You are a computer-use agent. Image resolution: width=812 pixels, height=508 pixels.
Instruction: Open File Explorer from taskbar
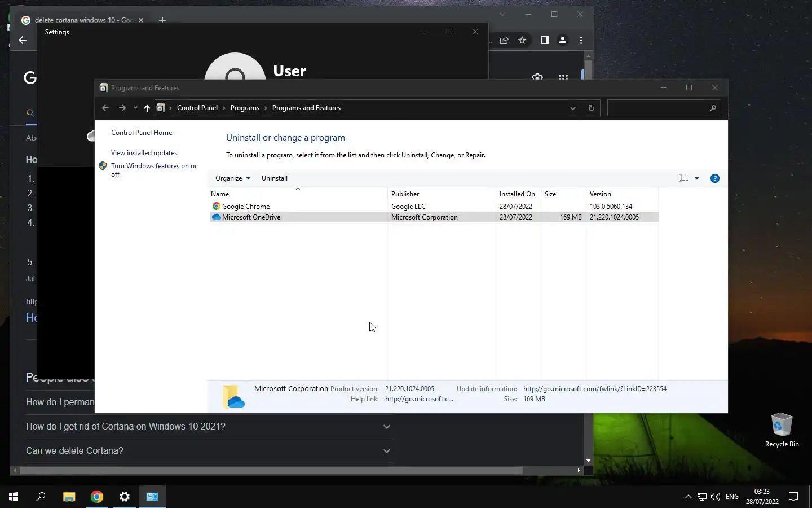[69, 497]
